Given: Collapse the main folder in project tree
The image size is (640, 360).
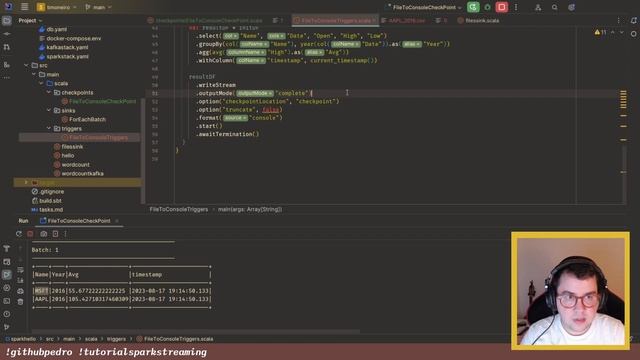Looking at the screenshot, I should pyautogui.click(x=34, y=74).
